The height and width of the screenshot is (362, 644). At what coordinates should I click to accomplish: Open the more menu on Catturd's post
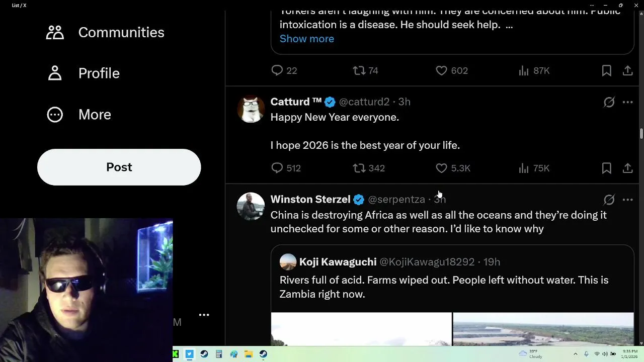point(627,102)
